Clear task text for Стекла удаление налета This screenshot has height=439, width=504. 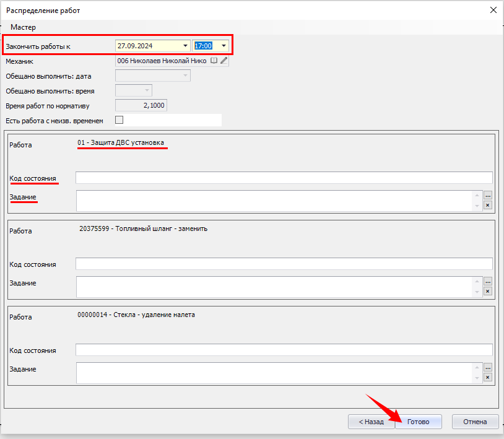[487, 378]
